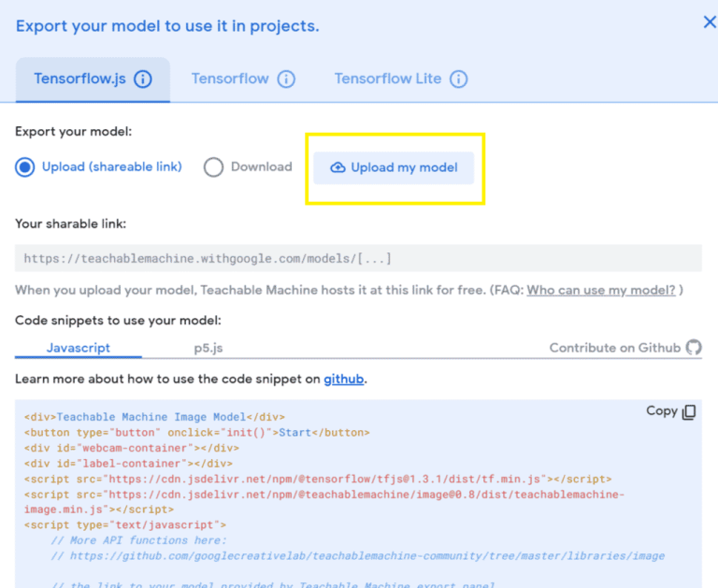
Task: Click Contribute on Github link text
Action: tap(614, 348)
